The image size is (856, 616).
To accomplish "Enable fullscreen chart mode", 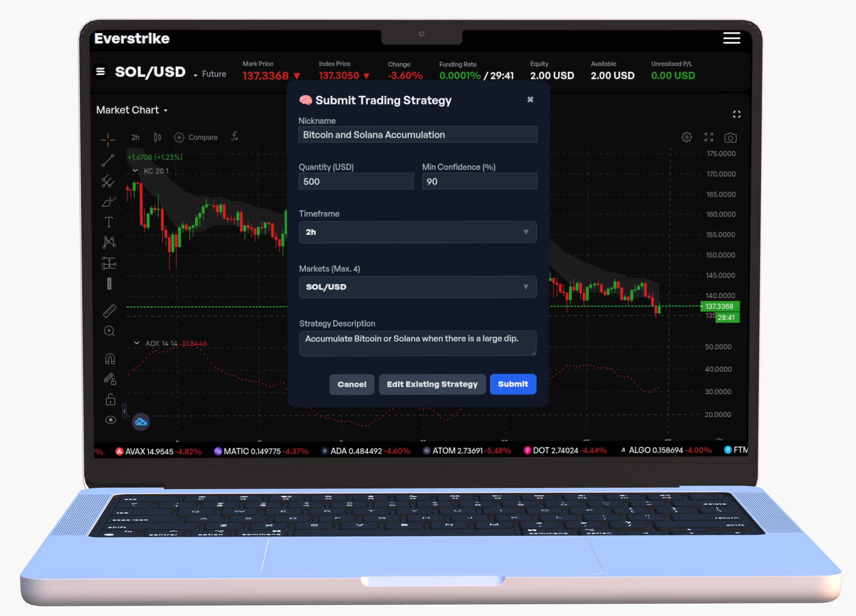I will (x=708, y=137).
